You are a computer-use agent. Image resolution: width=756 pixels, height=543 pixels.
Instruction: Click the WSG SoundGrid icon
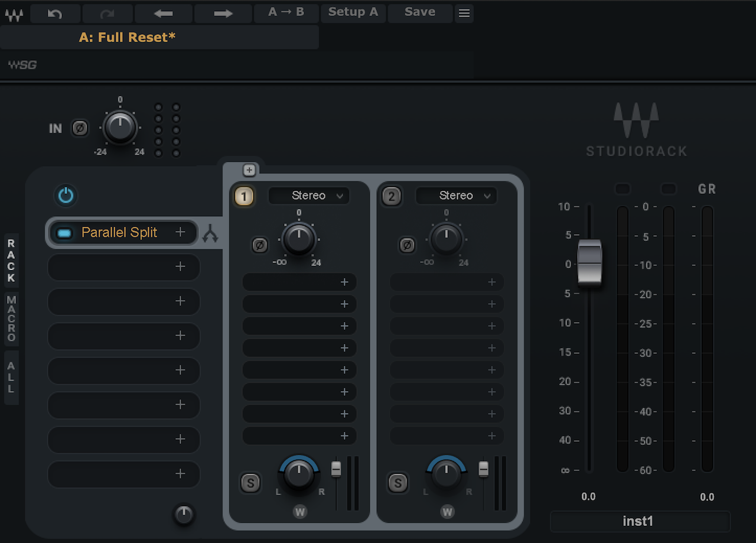coord(22,65)
